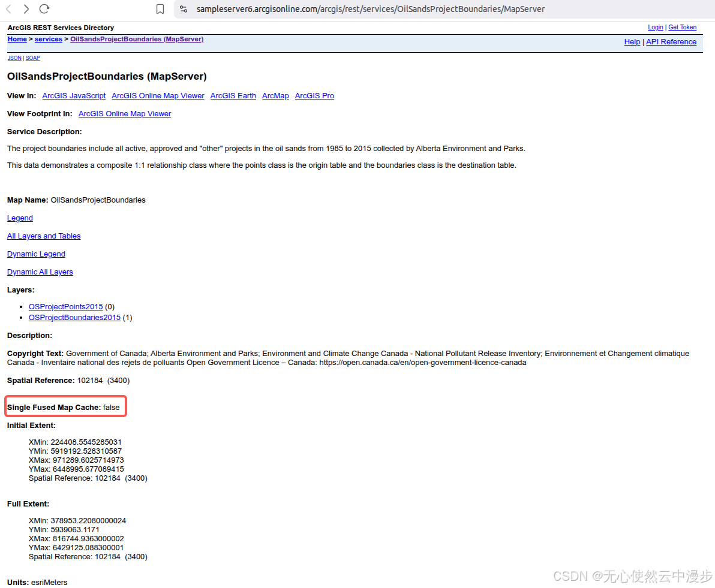This screenshot has height=588, width=715.
Task: Click Initial Extent XMin 224408.5545285031
Action: tap(75, 442)
